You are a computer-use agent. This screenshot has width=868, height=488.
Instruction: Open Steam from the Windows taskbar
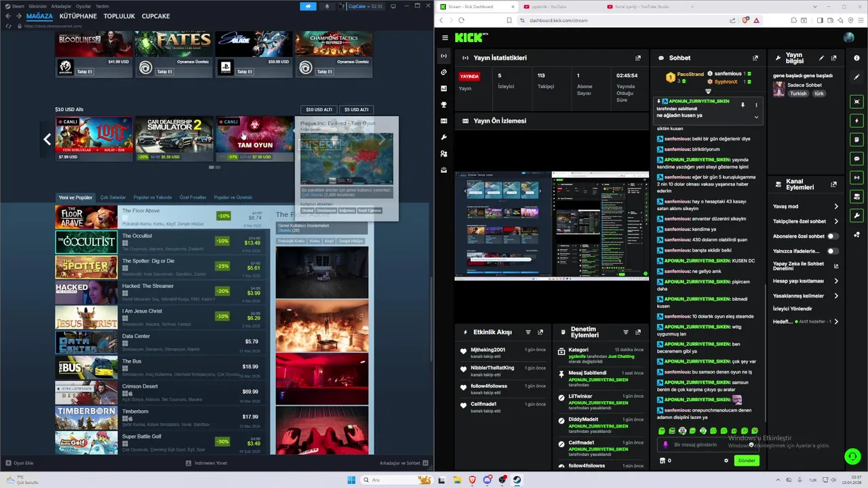pyautogui.click(x=517, y=480)
